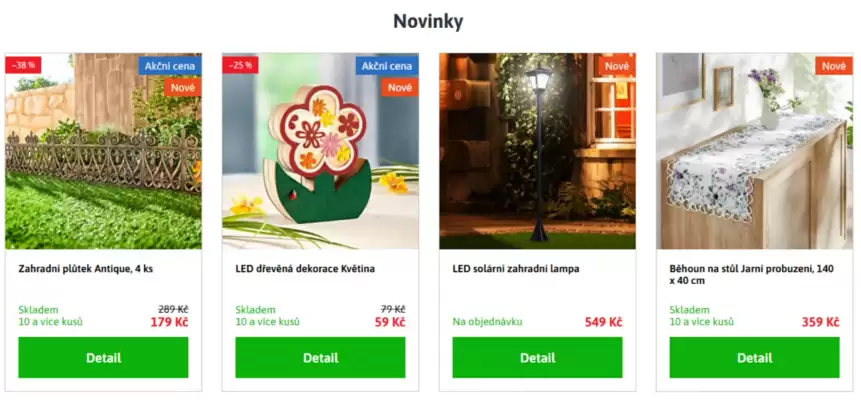
Task: Click the -38 % discount badge
Action: click(23, 65)
